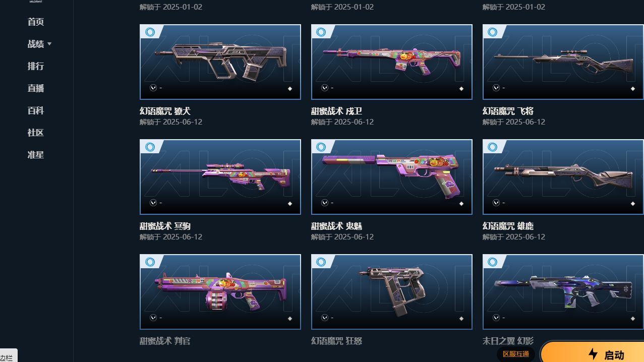Viewport: 644px width, 362px height.
Task: Select 准星 in the sidebar
Action: click(36, 155)
